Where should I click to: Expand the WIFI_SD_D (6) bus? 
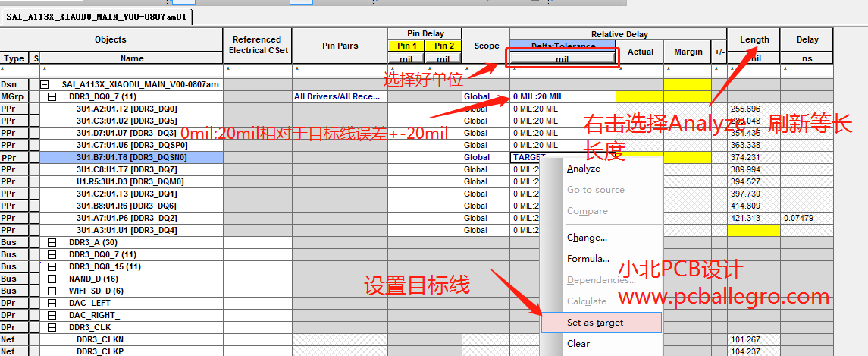pyautogui.click(x=52, y=291)
